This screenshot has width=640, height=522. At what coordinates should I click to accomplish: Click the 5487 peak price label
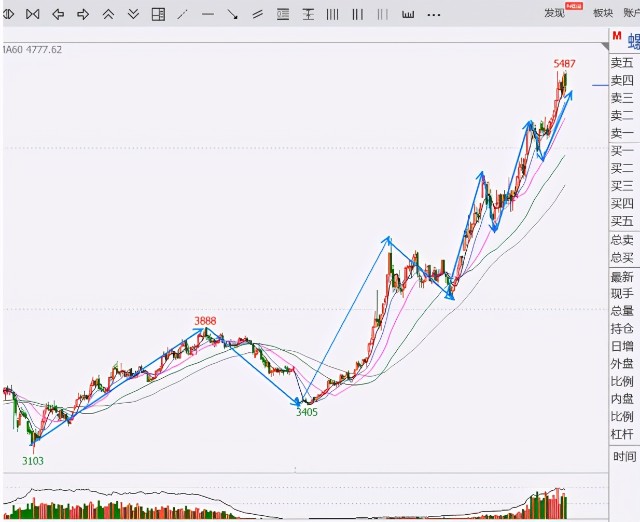[x=564, y=64]
